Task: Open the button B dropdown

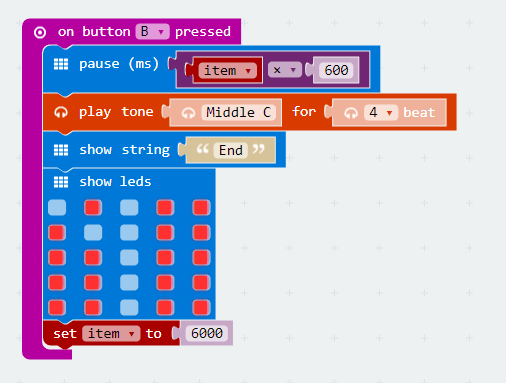Action: (x=153, y=32)
